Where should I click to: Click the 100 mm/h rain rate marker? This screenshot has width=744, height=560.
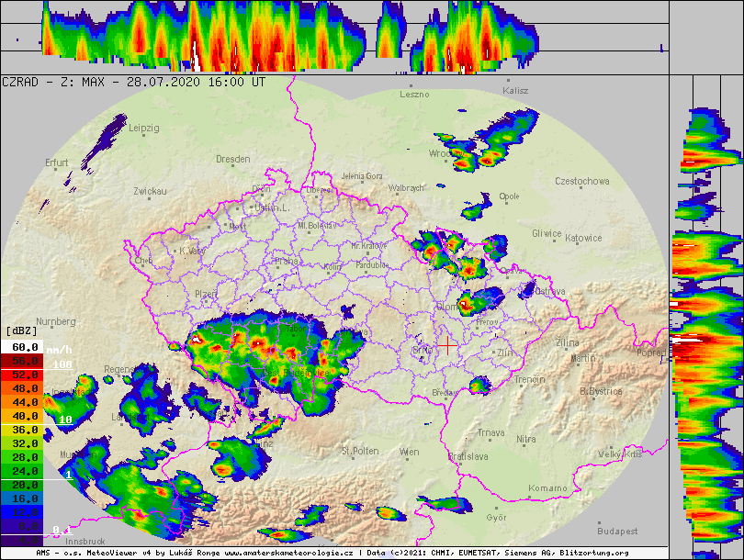click(x=62, y=364)
